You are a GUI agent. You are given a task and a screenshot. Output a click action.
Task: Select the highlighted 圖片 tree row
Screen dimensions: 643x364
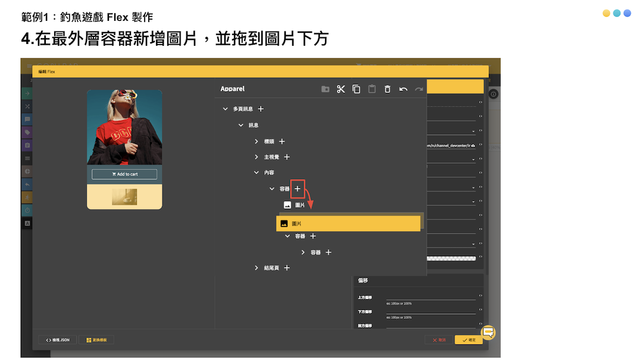(x=348, y=224)
